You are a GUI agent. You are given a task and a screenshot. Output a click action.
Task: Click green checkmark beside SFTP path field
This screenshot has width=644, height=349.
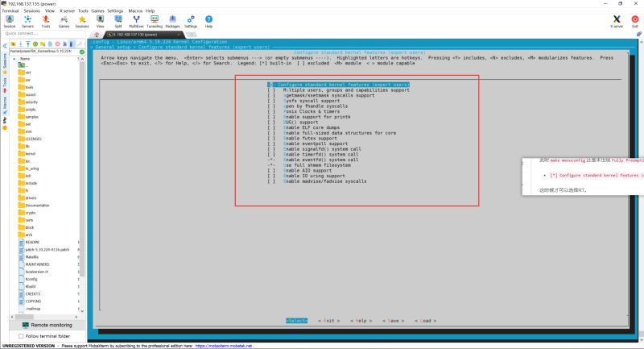82,52
